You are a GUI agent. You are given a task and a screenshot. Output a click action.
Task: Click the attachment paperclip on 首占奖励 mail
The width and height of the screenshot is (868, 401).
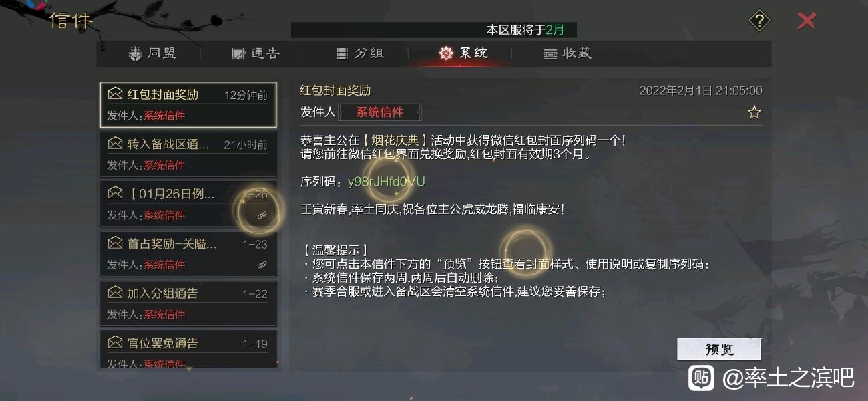(262, 265)
